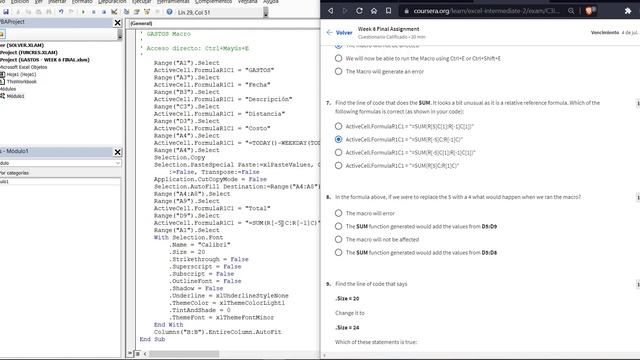Select 'The macro will error' in question 8
Image resolution: width=640 pixels, height=360 pixels.
point(338,213)
